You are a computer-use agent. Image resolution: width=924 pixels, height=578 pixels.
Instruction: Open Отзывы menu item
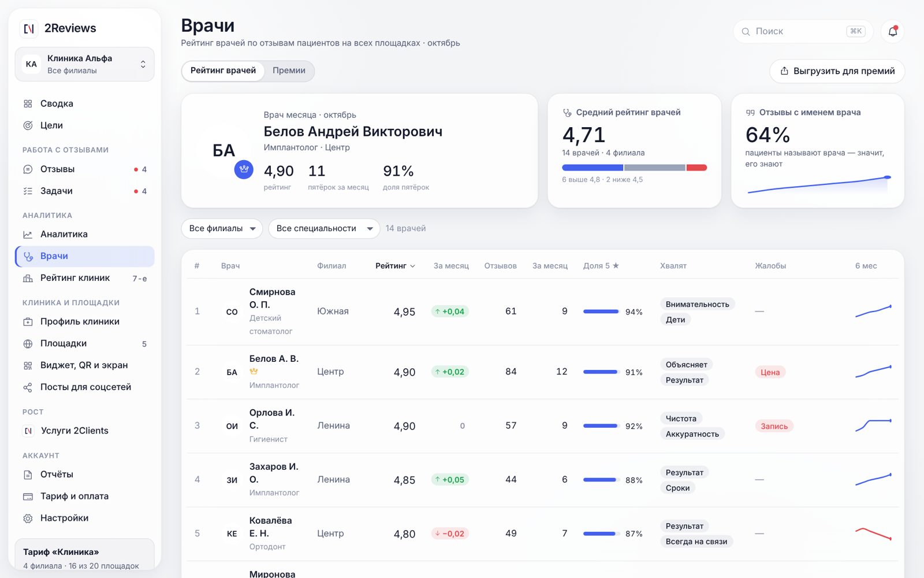pyautogui.click(x=84, y=169)
